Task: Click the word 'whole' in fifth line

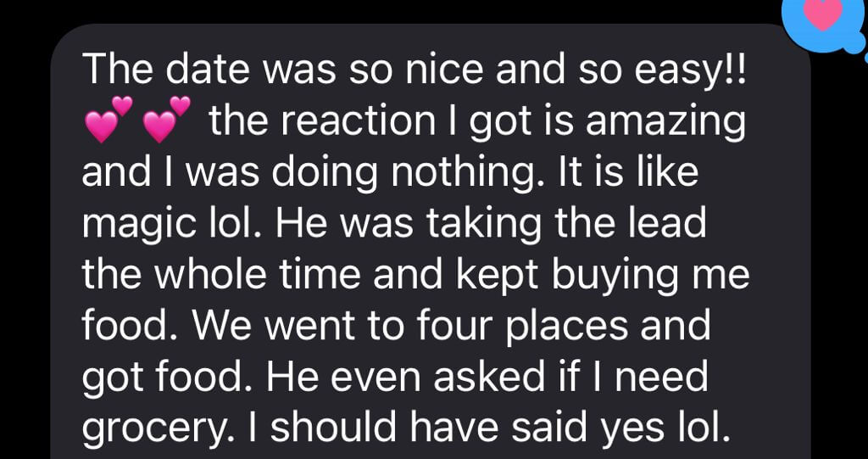Action: pos(209,274)
